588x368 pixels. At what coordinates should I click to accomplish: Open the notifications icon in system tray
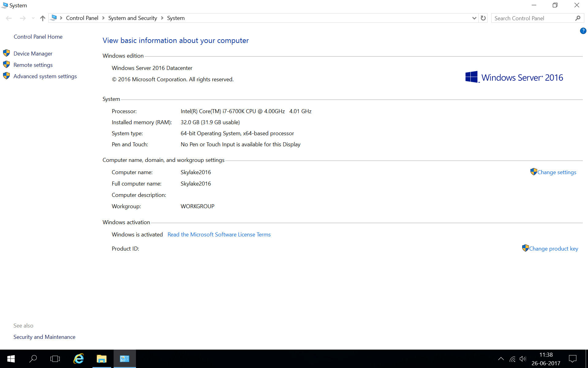tap(573, 358)
